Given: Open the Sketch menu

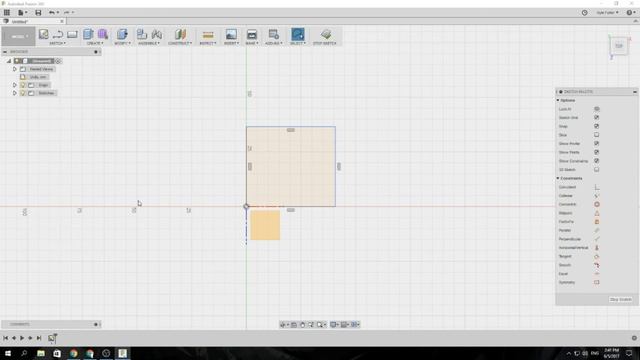Looking at the screenshot, I should point(58,43).
